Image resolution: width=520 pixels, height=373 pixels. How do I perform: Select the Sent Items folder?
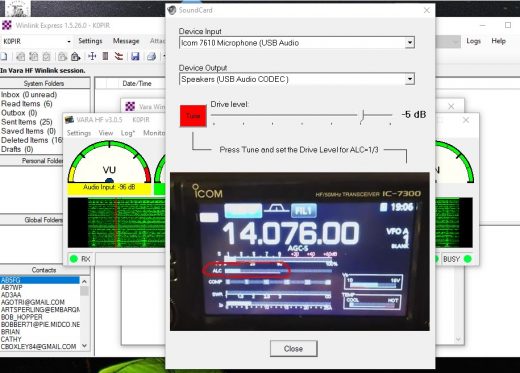(27, 122)
